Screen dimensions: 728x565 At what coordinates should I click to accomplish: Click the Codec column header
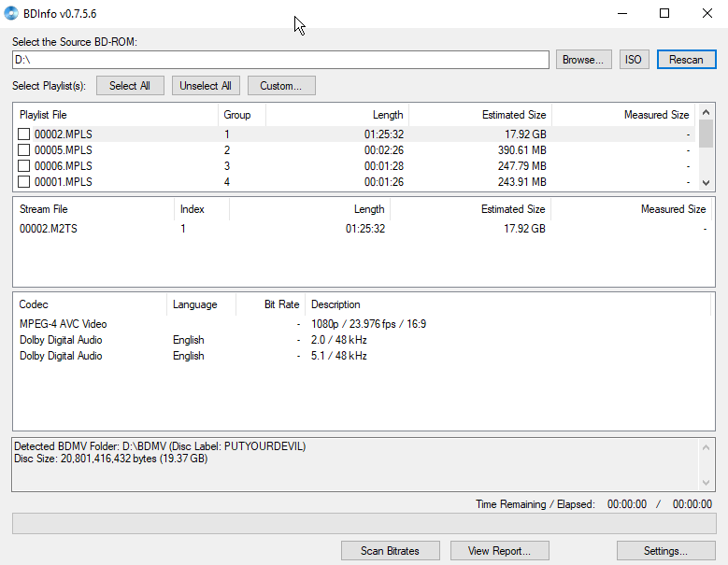click(x=90, y=304)
